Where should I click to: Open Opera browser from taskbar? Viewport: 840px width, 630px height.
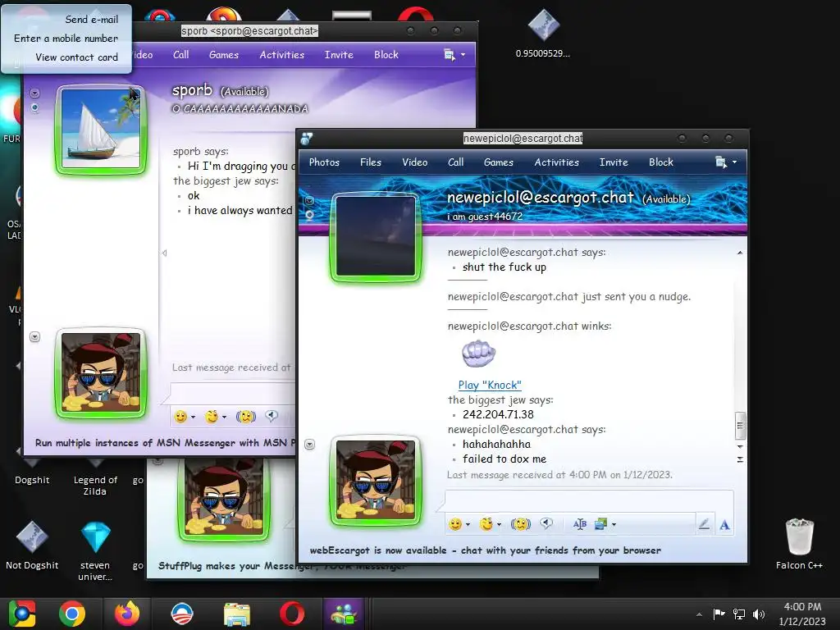pyautogui.click(x=292, y=614)
